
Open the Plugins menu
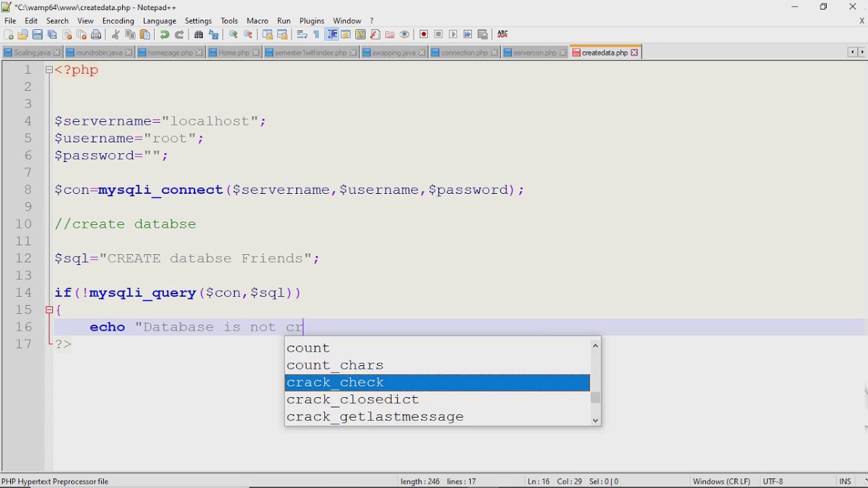(x=312, y=21)
